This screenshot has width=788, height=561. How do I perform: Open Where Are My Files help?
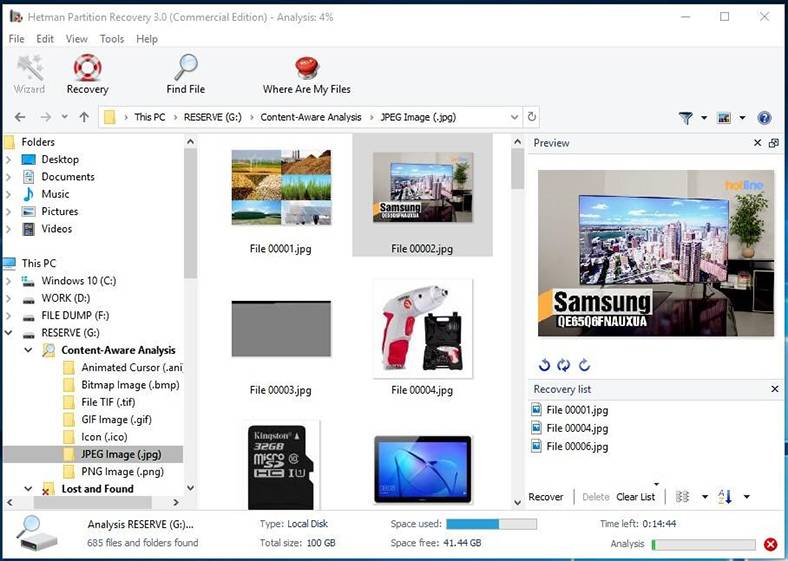307,74
